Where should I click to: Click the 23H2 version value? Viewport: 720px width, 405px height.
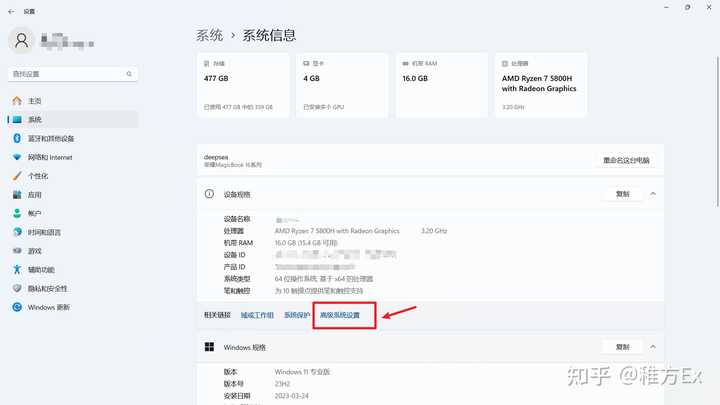point(282,384)
